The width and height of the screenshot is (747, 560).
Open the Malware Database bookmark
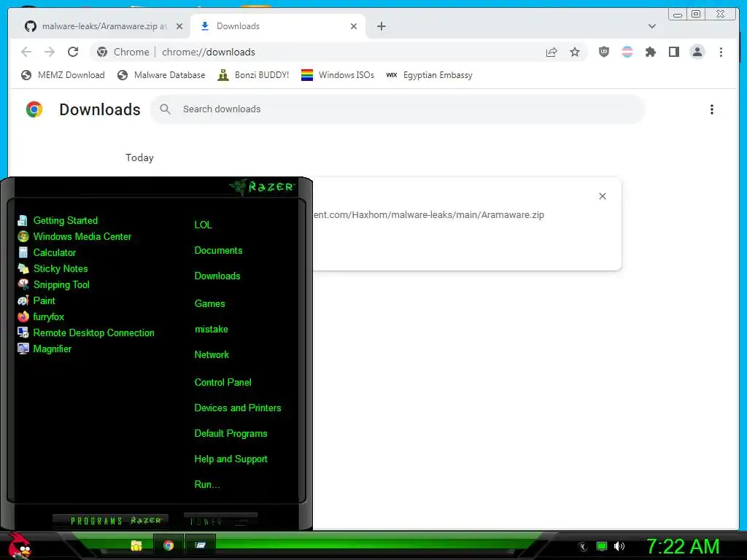(161, 75)
